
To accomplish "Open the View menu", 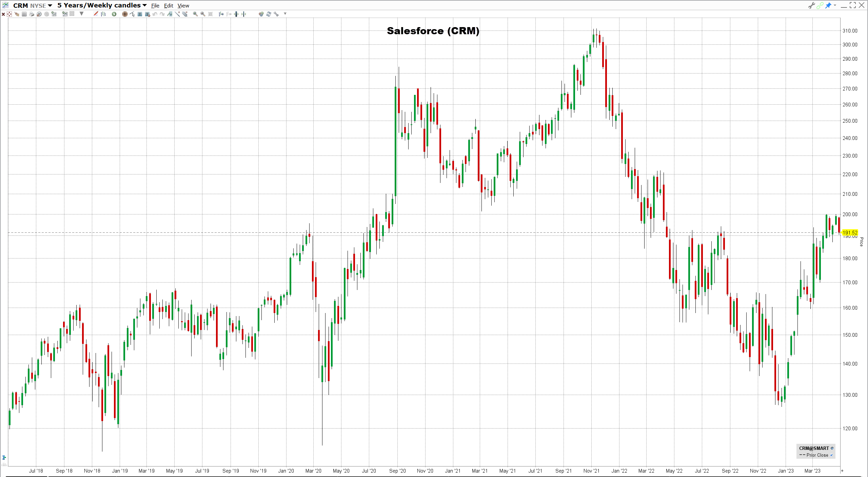I will (x=183, y=6).
